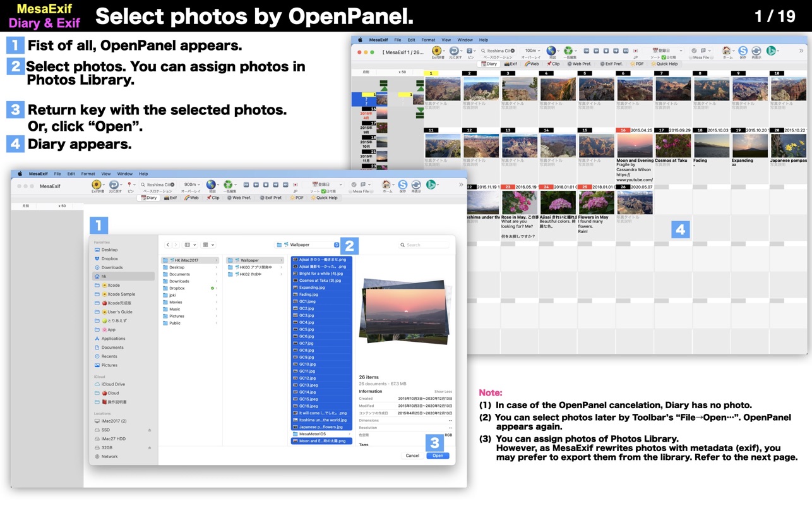Click the blue S save icon in right window

pos(743,51)
